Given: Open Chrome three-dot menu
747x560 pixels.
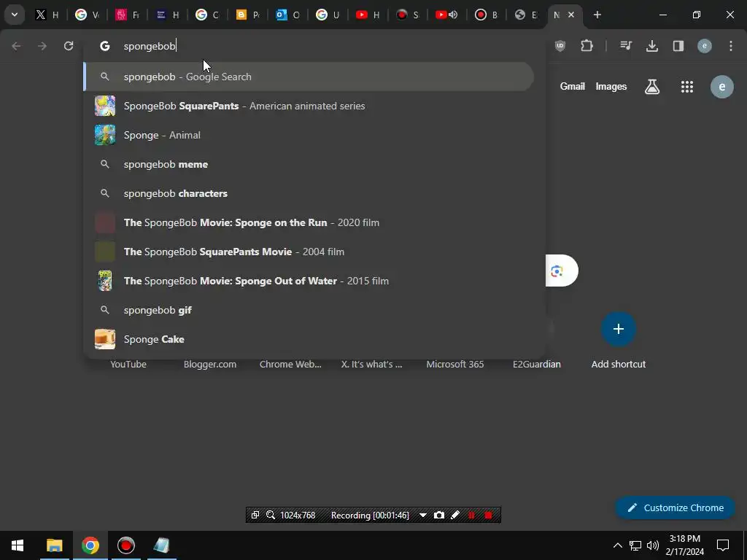Looking at the screenshot, I should (x=731, y=46).
